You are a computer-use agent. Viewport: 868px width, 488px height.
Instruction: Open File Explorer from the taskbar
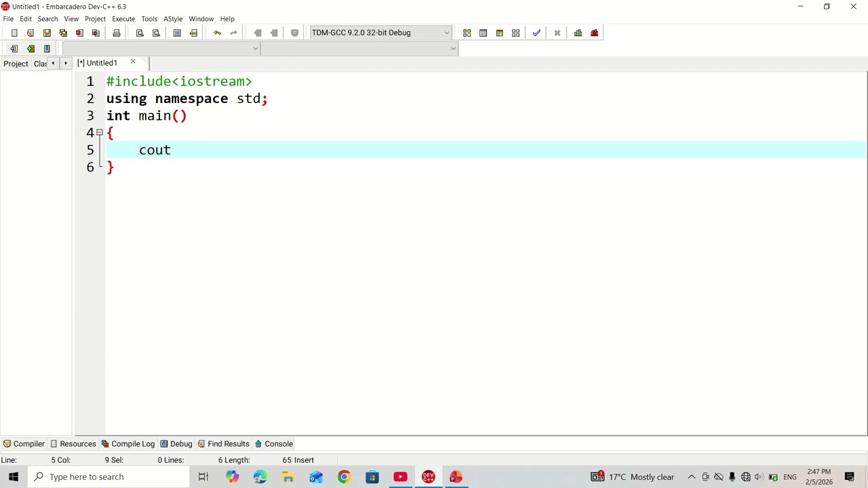(288, 476)
